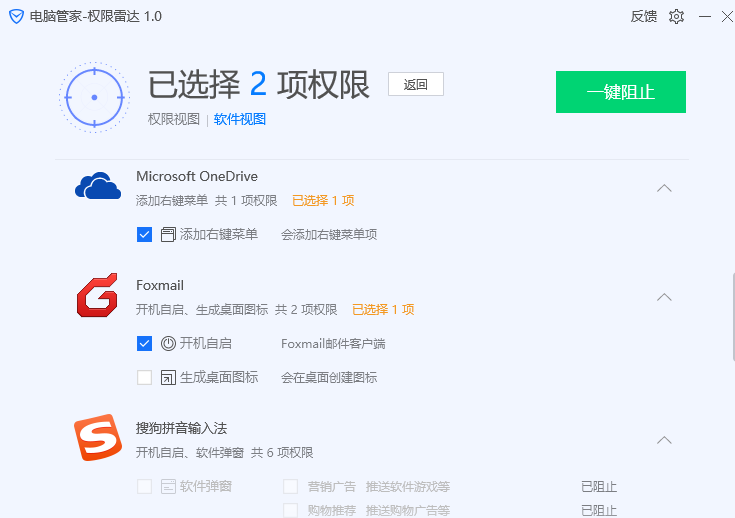Minimize the 权限雷达 window

point(705,17)
